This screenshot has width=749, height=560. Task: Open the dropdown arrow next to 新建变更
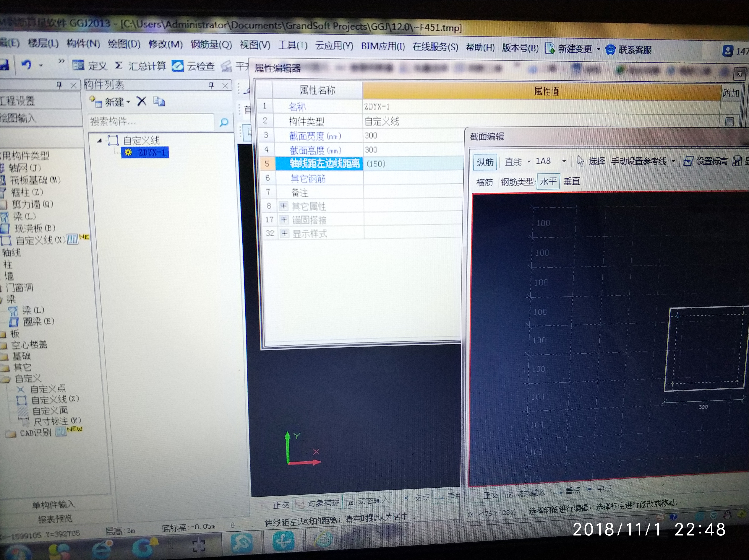[x=598, y=49]
